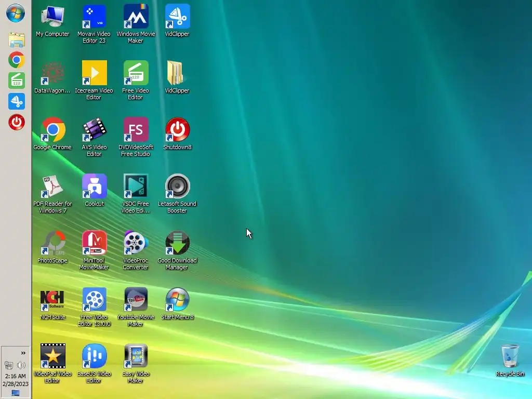Screen dimensions: 532x399
Task: Expand hidden system tray icons
Action: click(x=23, y=353)
